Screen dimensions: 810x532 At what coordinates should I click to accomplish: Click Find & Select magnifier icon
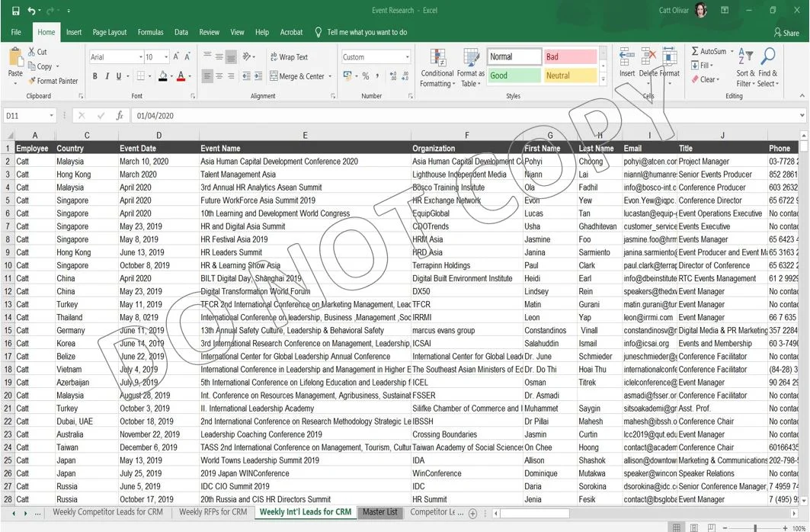click(768, 56)
